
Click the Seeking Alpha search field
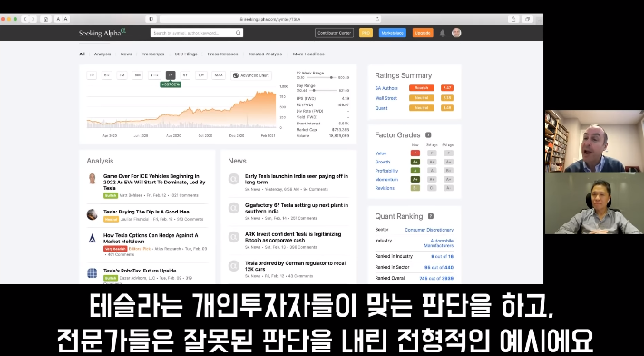point(197,33)
